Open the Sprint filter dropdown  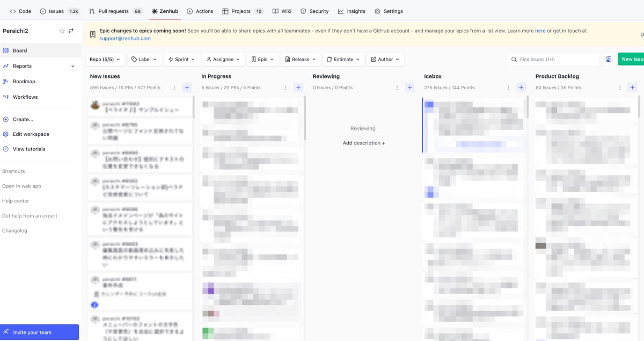pos(182,60)
